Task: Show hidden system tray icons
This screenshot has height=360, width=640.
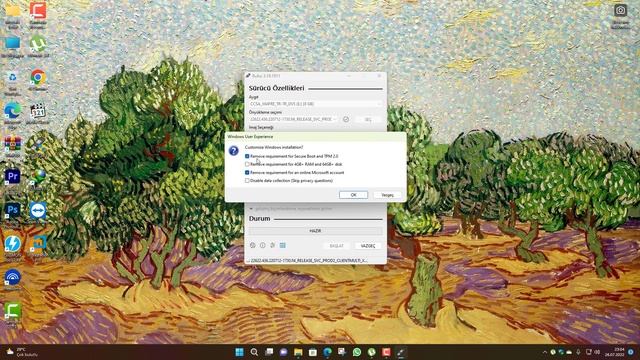Action: pyautogui.click(x=544, y=352)
